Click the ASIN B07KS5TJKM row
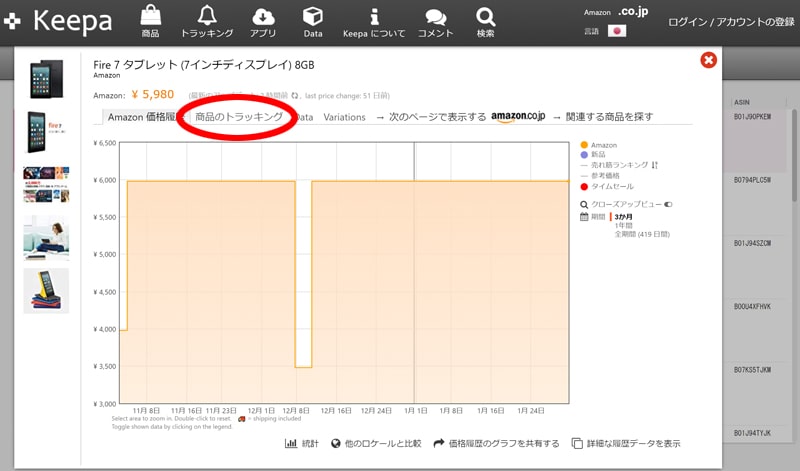 tap(753, 370)
